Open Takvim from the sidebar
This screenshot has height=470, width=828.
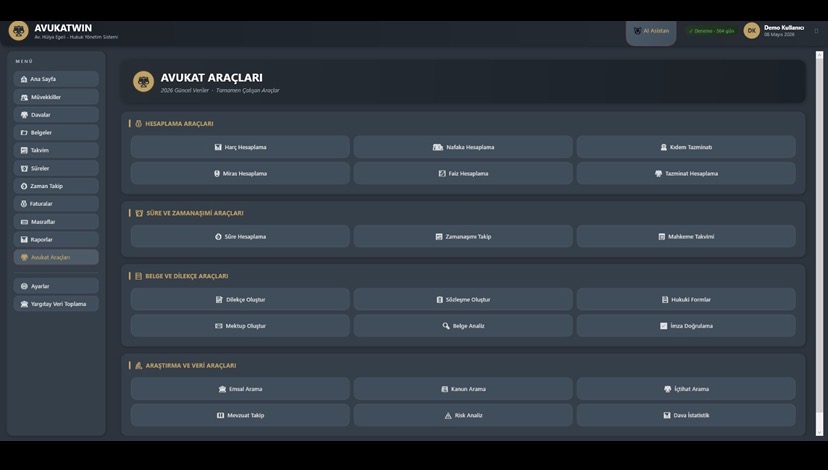click(x=56, y=151)
